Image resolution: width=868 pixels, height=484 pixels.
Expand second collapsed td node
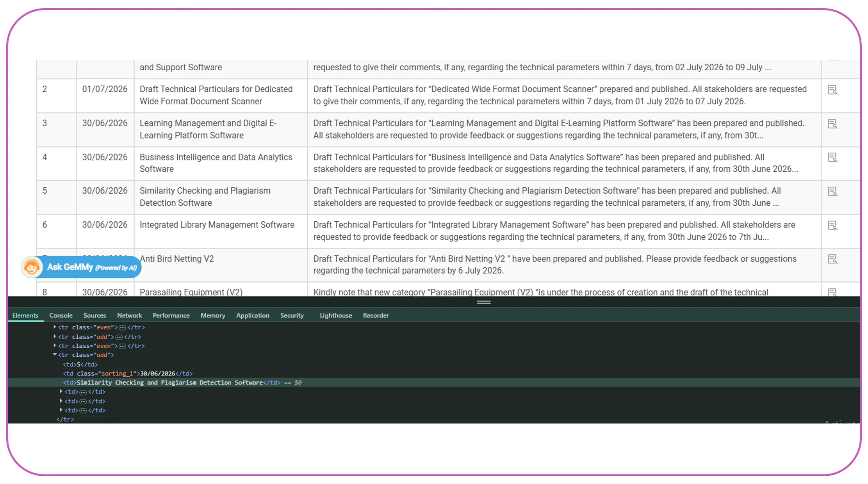(61, 401)
